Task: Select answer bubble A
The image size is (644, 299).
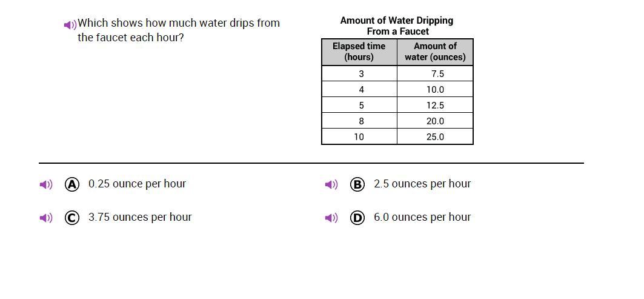Action: coord(72,184)
